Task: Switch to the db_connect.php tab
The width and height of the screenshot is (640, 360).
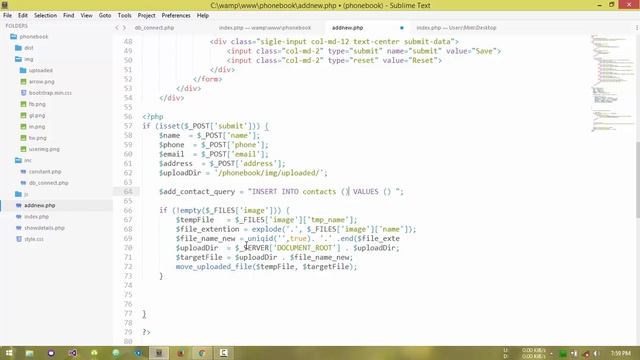Action: coord(154,28)
